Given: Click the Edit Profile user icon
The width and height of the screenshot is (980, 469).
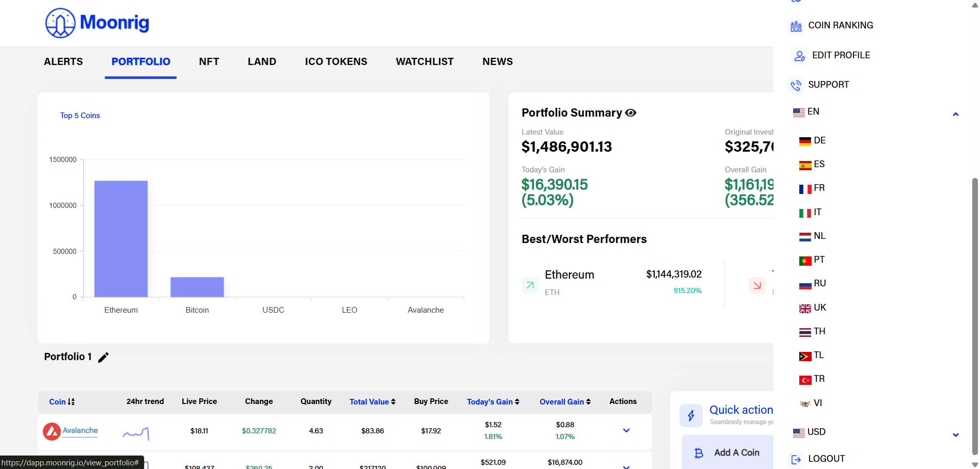Looking at the screenshot, I should pyautogui.click(x=799, y=56).
